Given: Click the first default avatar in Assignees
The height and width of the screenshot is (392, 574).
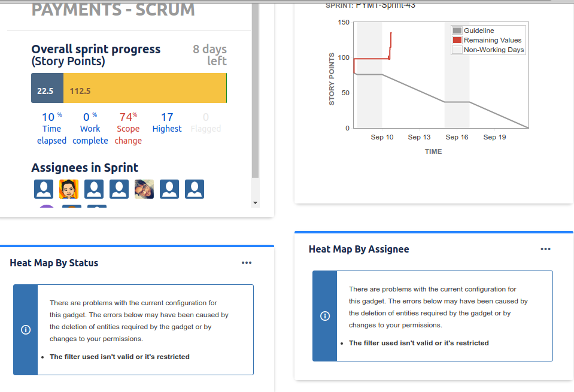Looking at the screenshot, I should [44, 189].
